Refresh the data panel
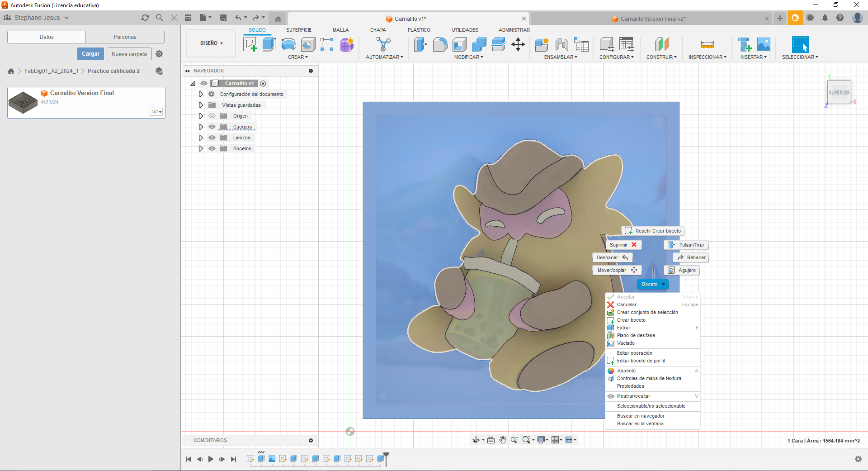868x471 pixels. (x=145, y=18)
